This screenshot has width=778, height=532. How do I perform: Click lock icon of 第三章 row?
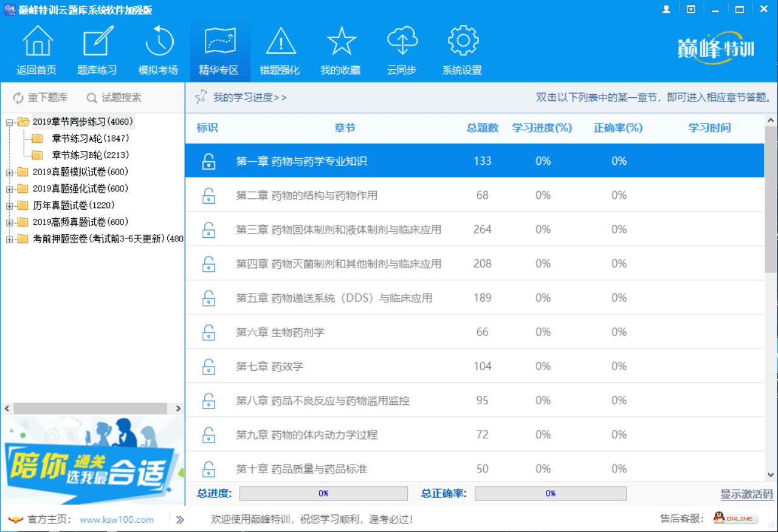pyautogui.click(x=208, y=230)
